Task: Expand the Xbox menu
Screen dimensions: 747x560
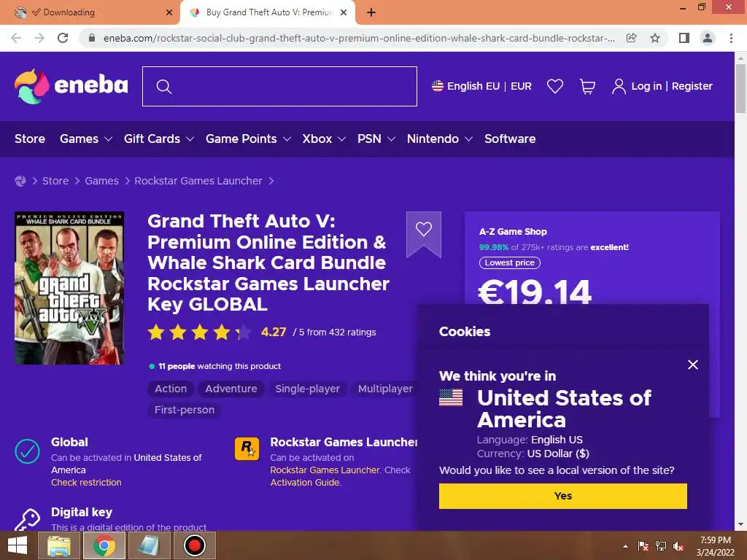Action: 323,139
